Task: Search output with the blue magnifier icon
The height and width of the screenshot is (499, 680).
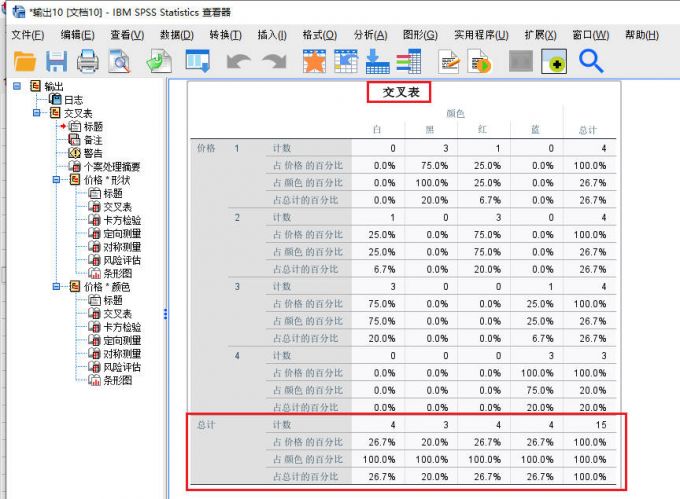Action: click(591, 61)
